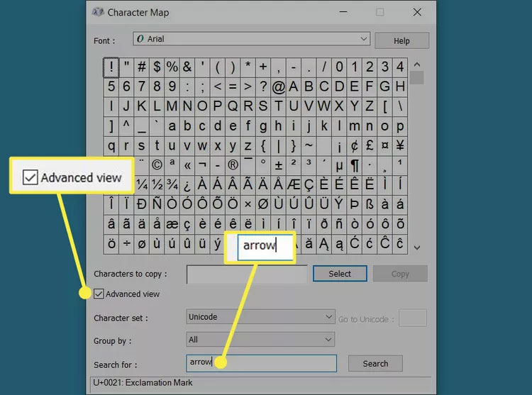532x395 pixels.
Task: Choose the pilcrow ¶ character
Action: pyautogui.click(x=354, y=165)
